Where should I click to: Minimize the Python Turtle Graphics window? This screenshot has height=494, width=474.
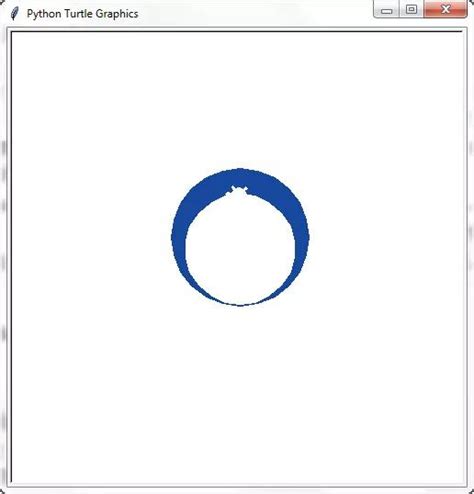(x=386, y=9)
